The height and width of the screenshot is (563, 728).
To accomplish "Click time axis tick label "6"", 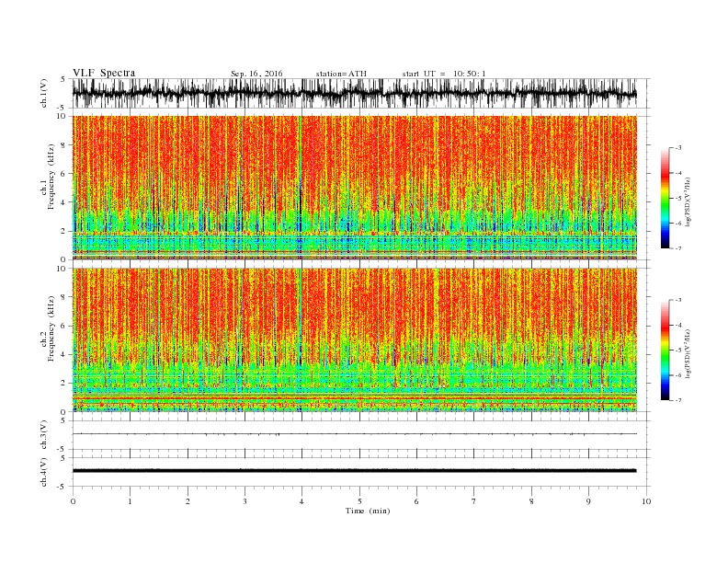I will [416, 501].
